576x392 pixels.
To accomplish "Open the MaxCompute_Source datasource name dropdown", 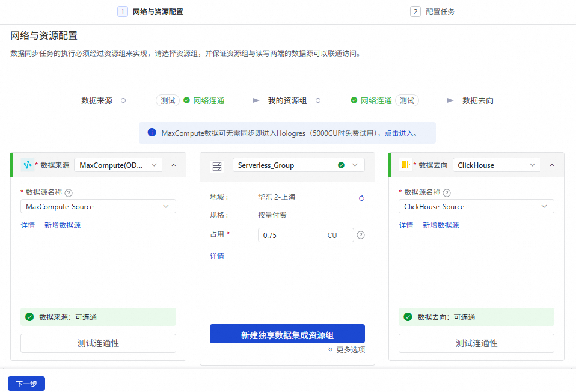I will coord(98,206).
